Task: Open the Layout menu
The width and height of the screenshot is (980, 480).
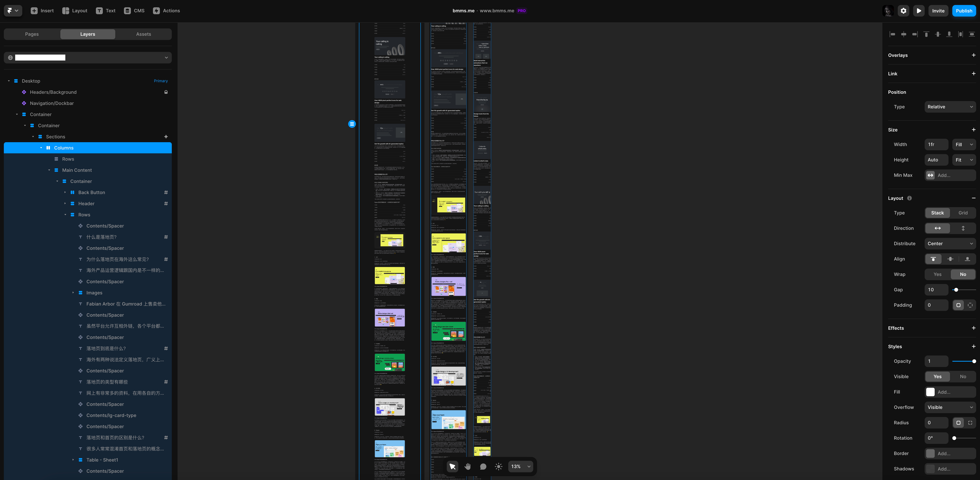Action: click(75, 11)
